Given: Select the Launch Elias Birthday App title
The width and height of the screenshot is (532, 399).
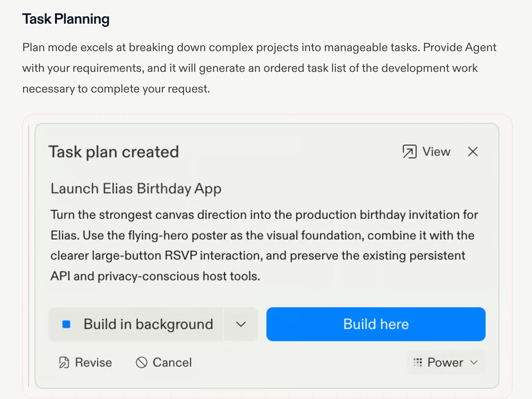Looking at the screenshot, I should click(136, 189).
